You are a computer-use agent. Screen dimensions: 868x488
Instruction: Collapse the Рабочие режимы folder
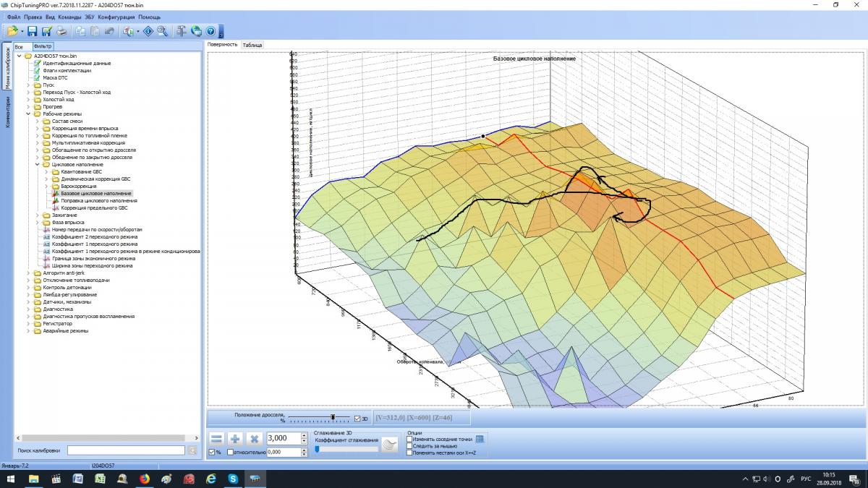[x=29, y=114]
